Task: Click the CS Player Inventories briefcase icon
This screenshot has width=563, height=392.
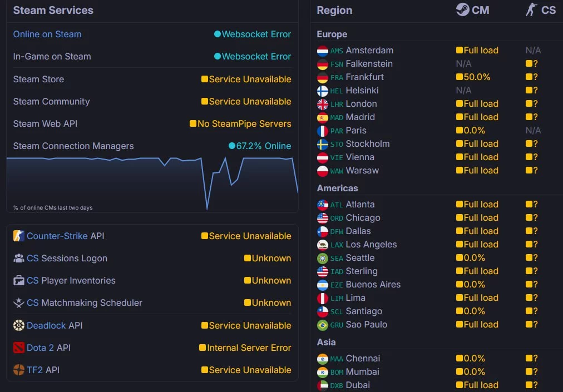Action: pyautogui.click(x=19, y=280)
